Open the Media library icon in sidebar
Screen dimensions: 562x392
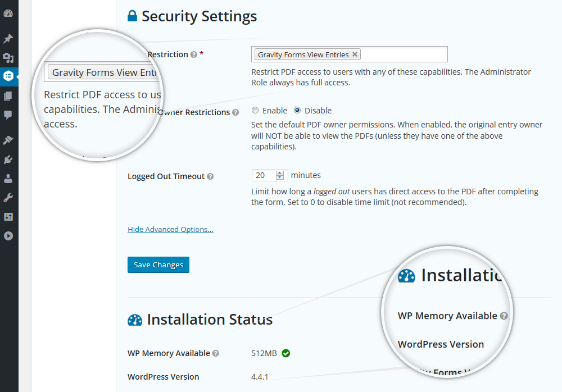click(8, 58)
